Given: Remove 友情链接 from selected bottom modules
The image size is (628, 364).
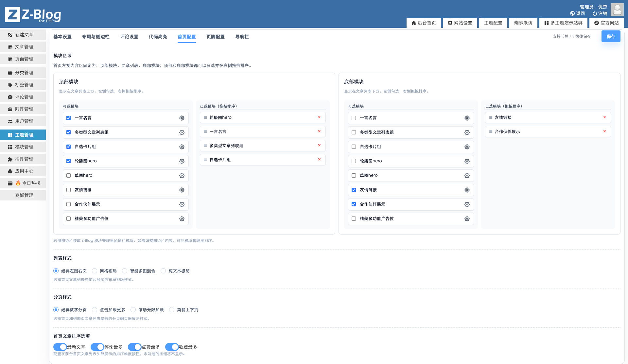Looking at the screenshot, I should [604, 117].
